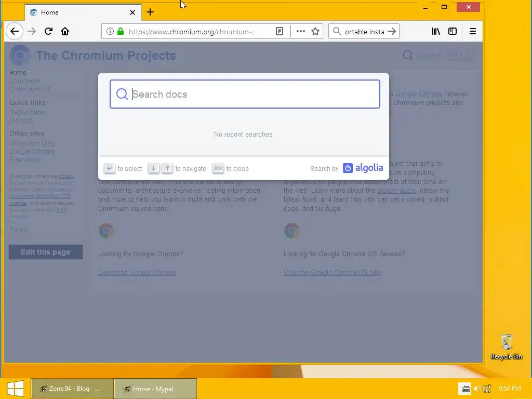
Task: Open the Windows Start button
Action: pyautogui.click(x=15, y=389)
